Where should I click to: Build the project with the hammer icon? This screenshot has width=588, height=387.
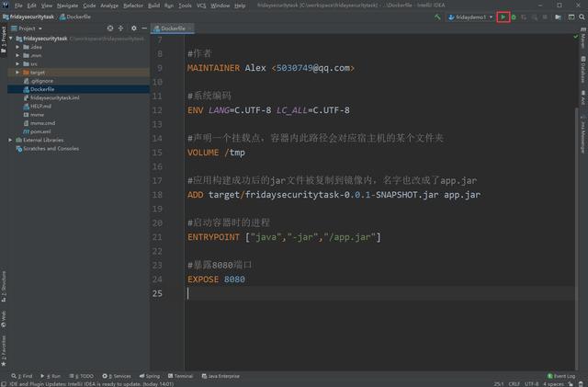click(437, 17)
